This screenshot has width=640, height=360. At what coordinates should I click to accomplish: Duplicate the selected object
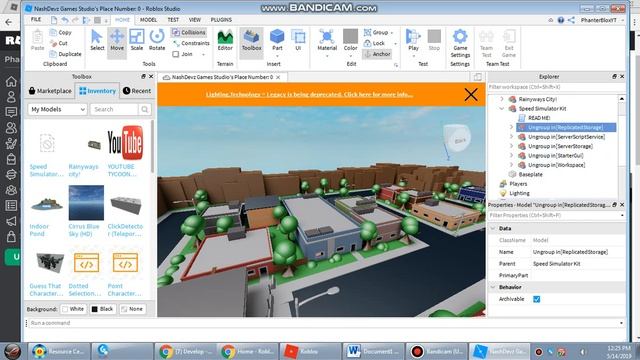click(x=65, y=54)
